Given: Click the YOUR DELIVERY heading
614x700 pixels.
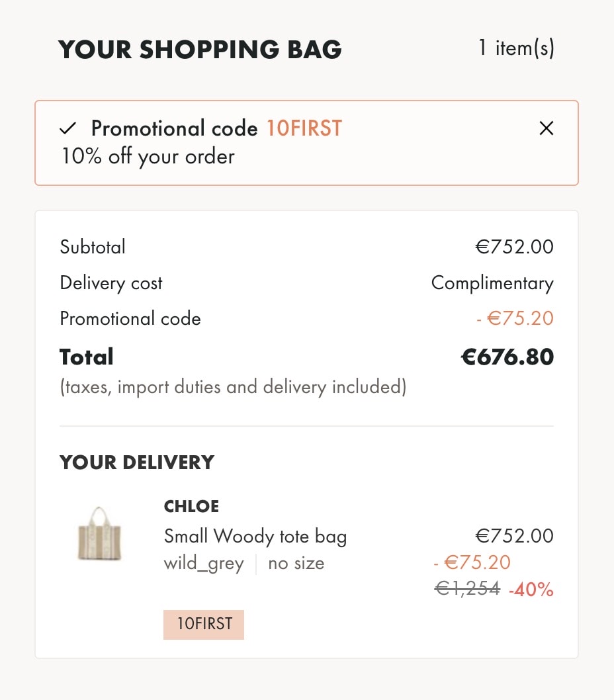Looking at the screenshot, I should tap(137, 462).
